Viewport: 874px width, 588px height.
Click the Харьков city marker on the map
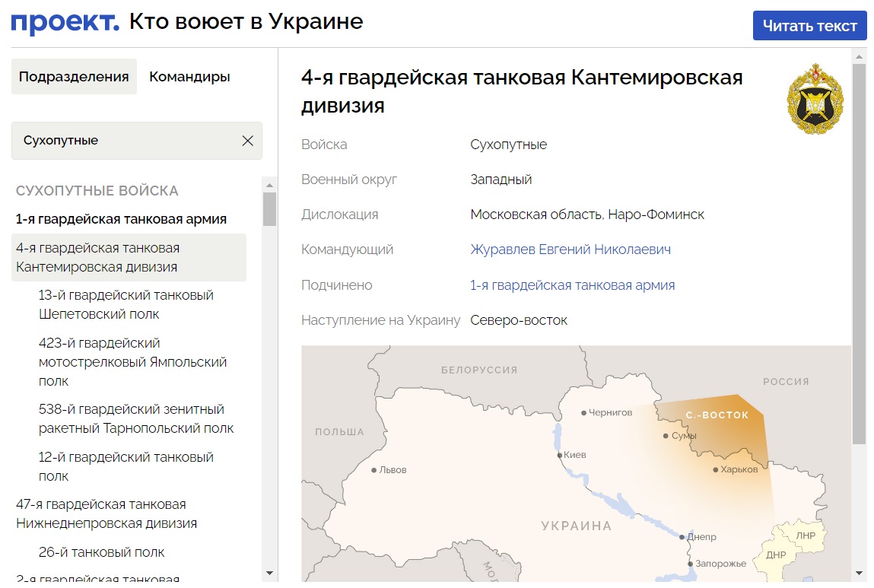tap(714, 471)
